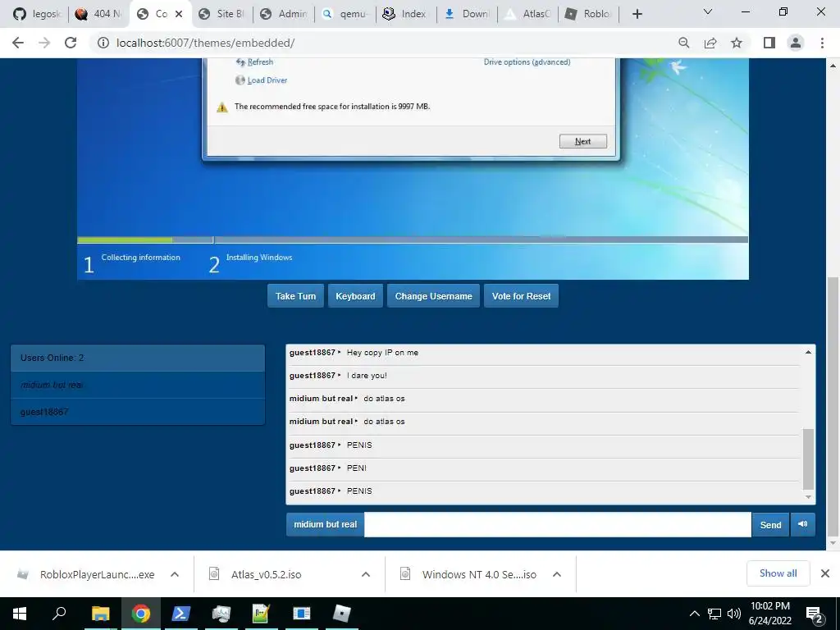
Task: Switch to the Index tab
Action: (405, 14)
